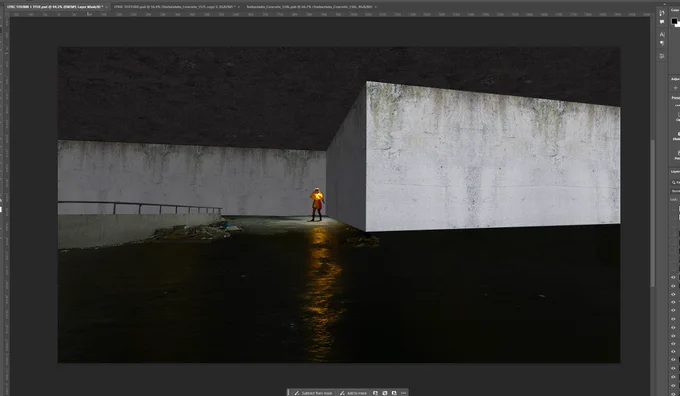Image resolution: width=680 pixels, height=396 pixels.
Task: Open the Paragraph panel icon
Action: tap(662, 43)
